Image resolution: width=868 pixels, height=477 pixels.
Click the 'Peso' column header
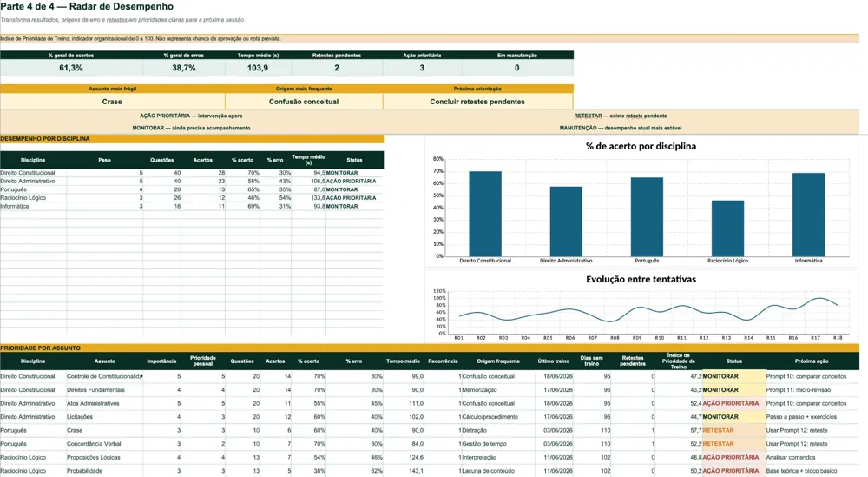pyautogui.click(x=105, y=160)
